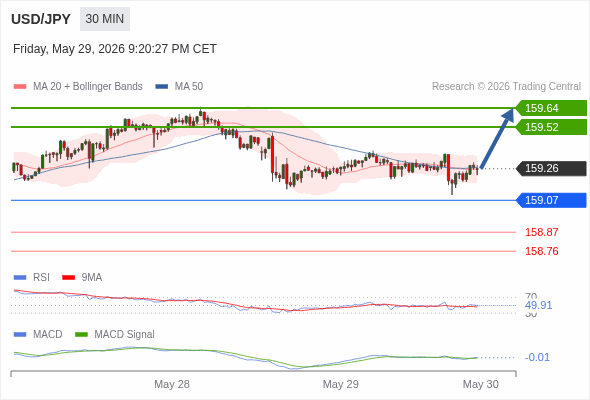Click the RSI legend label
Image resolution: width=590 pixels, height=400 pixels.
(x=41, y=278)
